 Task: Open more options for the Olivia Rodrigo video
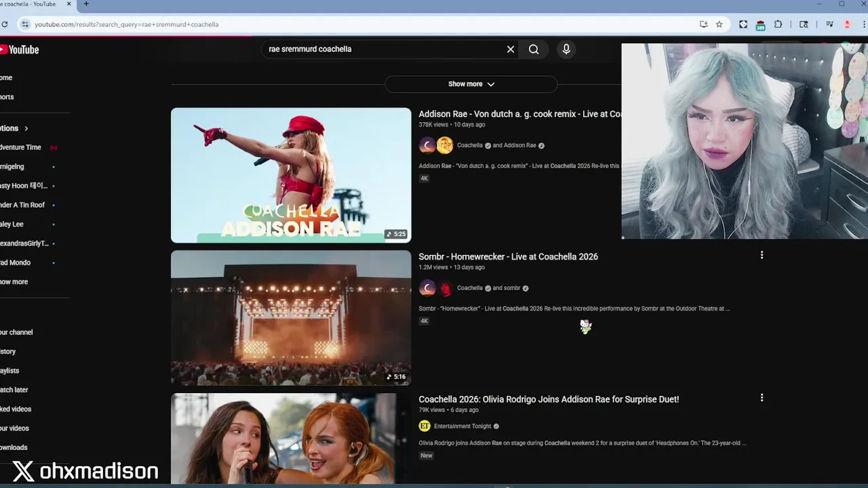tap(762, 398)
